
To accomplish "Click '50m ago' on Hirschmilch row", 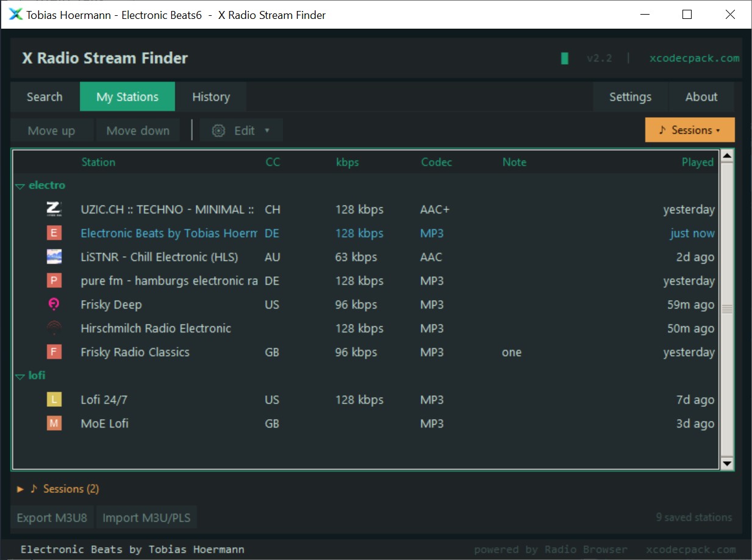I will coord(690,328).
